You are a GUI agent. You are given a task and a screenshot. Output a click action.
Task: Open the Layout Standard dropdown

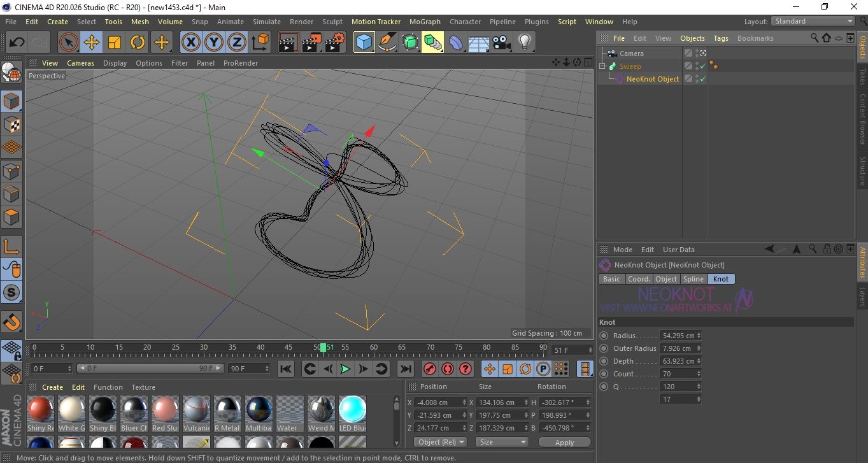pos(813,21)
